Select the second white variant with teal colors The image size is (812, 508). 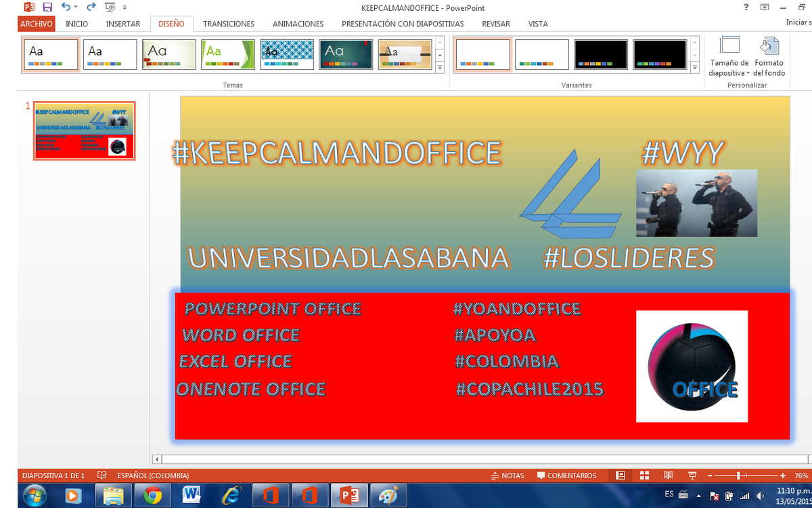[x=542, y=54]
